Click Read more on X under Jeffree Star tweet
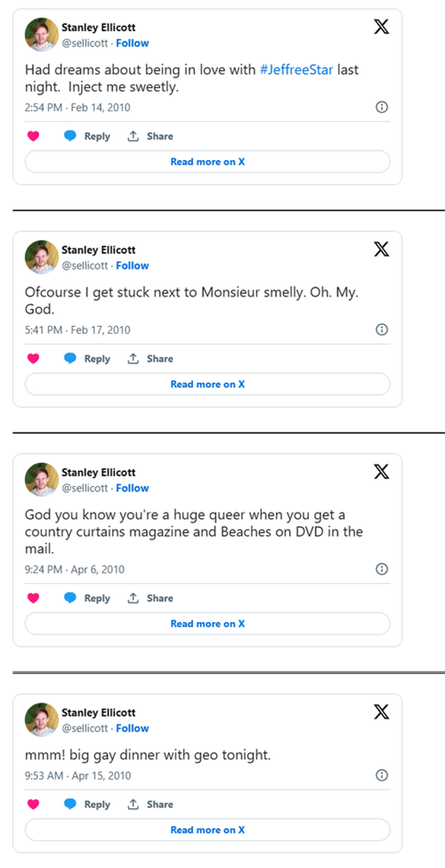445x868 pixels. coord(207,162)
